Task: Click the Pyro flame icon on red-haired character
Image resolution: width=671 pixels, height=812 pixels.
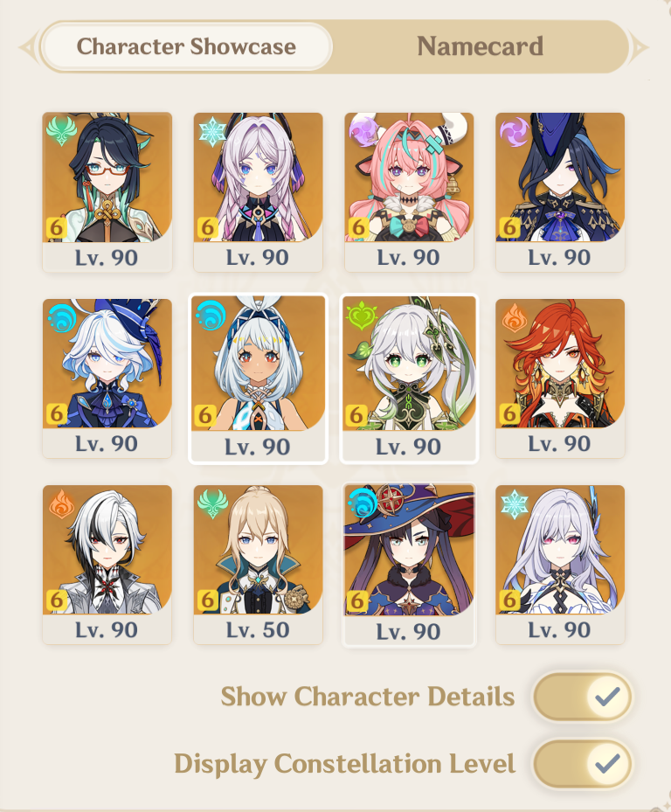Action: 514,317
